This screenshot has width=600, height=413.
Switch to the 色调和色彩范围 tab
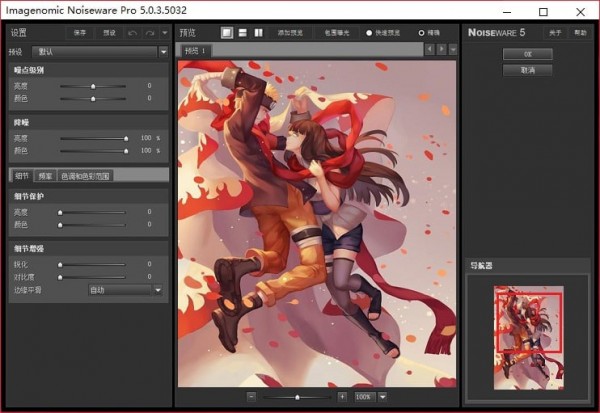pyautogui.click(x=85, y=175)
